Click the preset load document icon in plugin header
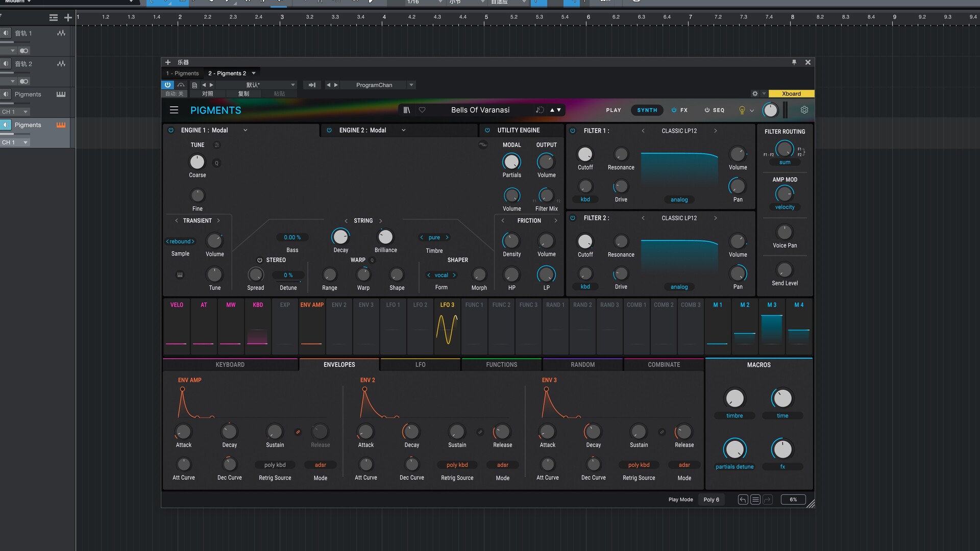Viewport: 980px width, 551px height. pyautogui.click(x=194, y=85)
